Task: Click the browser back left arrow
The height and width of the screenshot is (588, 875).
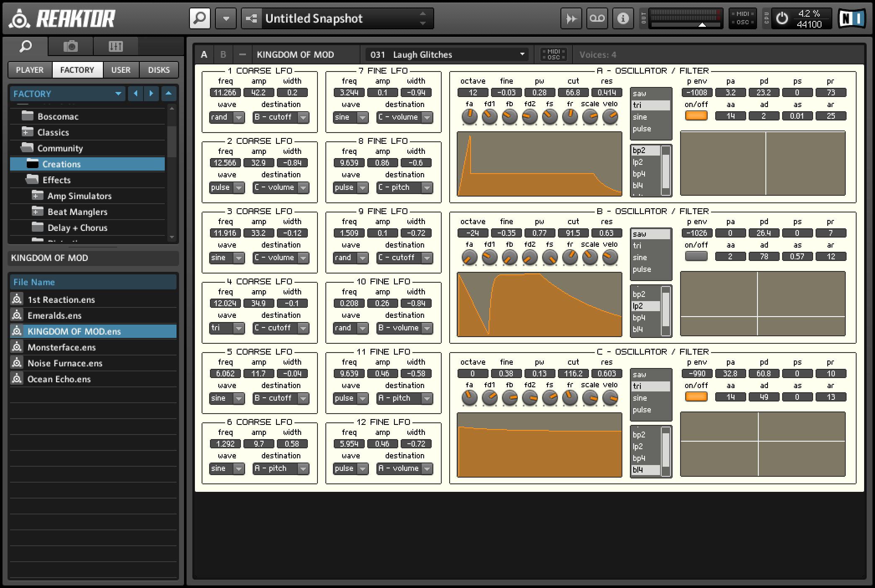Action: tap(136, 94)
